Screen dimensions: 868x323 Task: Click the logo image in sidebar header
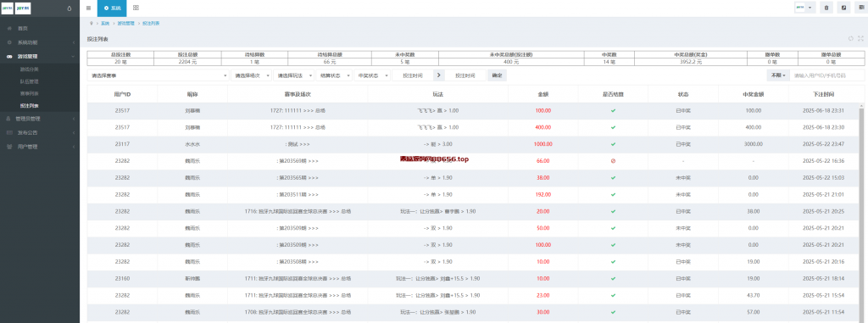click(x=15, y=8)
